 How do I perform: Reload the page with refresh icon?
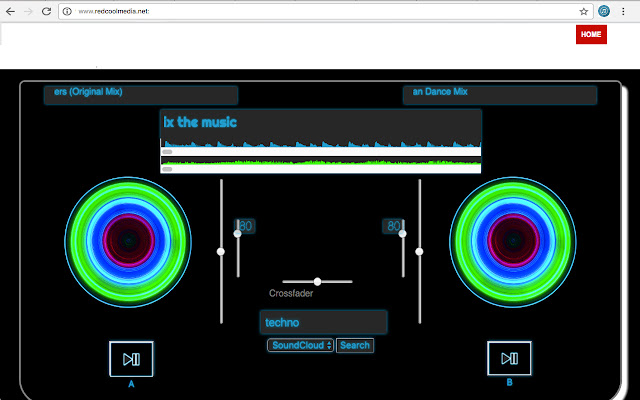tap(46, 11)
